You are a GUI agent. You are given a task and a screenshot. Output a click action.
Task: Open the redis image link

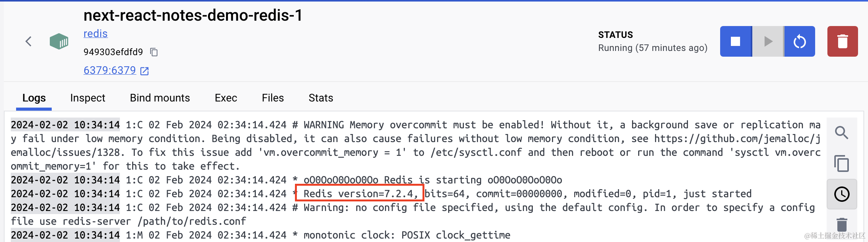tap(95, 34)
